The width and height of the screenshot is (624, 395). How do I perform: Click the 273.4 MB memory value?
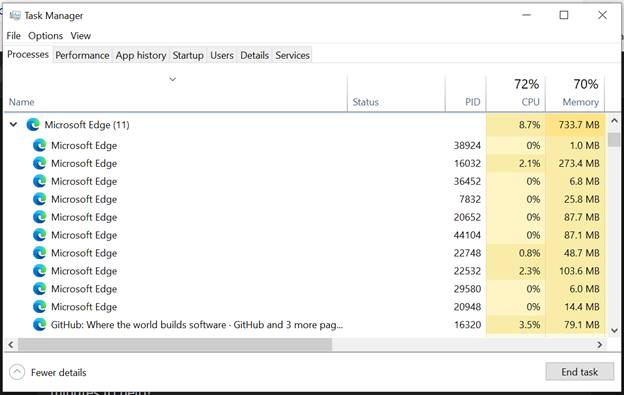pyautogui.click(x=579, y=163)
